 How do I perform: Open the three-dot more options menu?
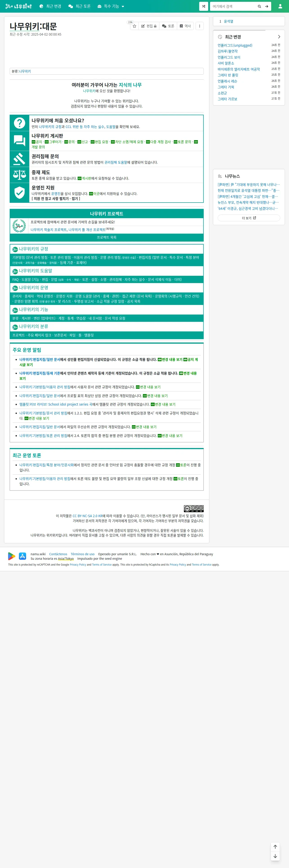pyautogui.click(x=199, y=26)
